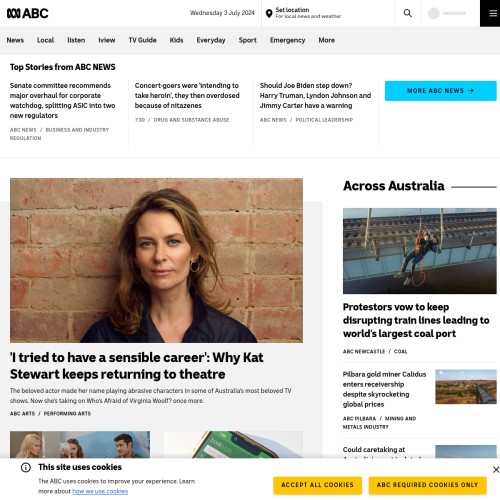Click the cookie info circle icon
Viewport: 500px width, 500px height.
pos(26,467)
